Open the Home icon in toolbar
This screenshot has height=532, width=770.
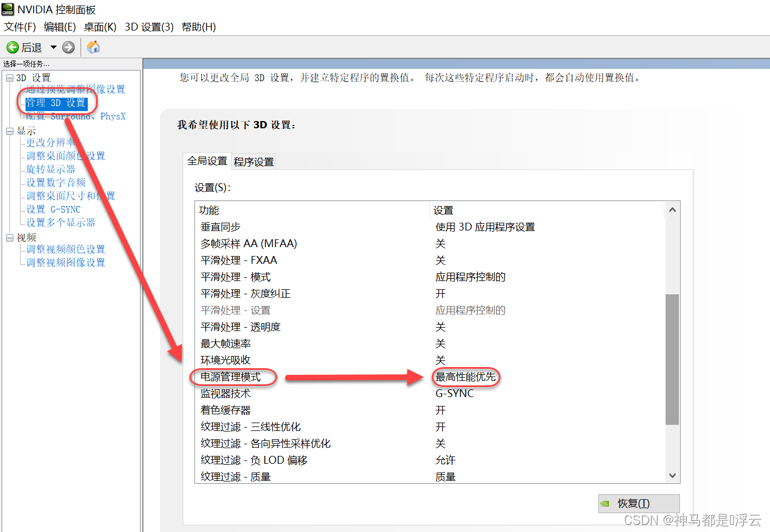[x=93, y=47]
